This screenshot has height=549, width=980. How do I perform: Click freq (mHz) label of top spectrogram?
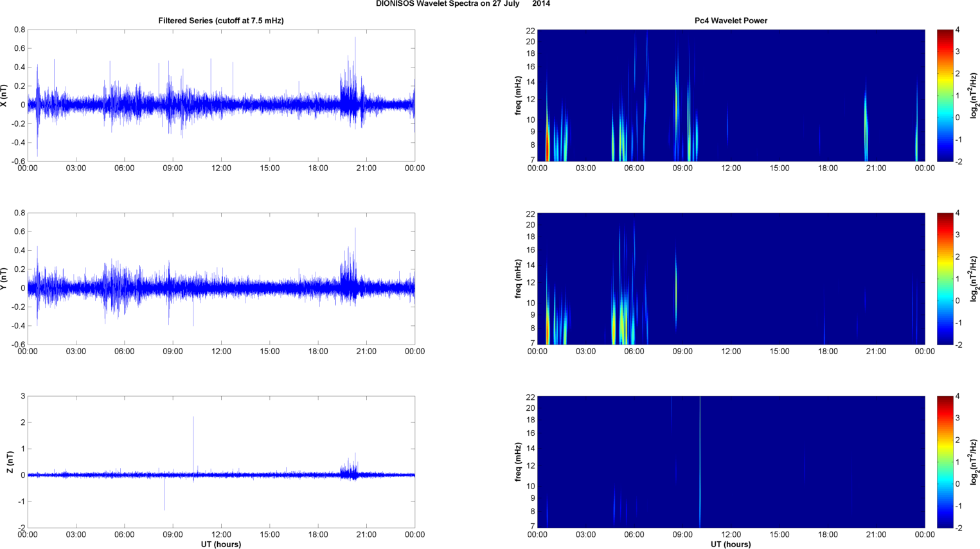point(518,95)
